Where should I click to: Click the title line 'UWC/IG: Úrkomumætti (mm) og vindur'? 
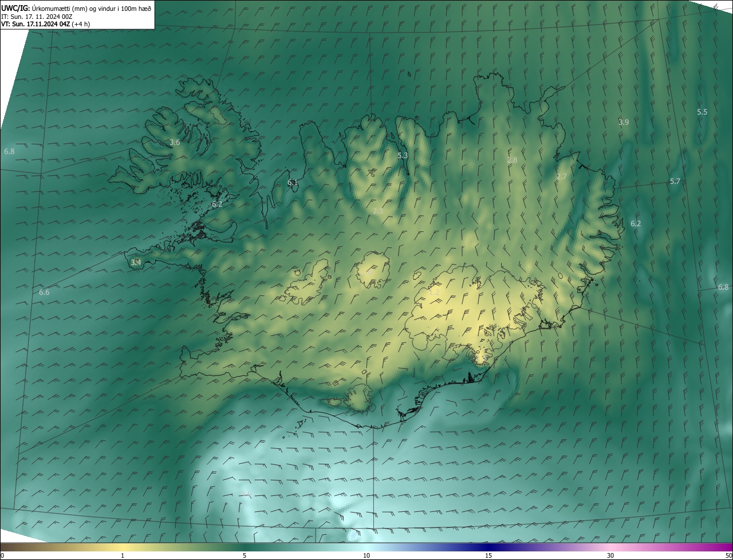click(76, 8)
